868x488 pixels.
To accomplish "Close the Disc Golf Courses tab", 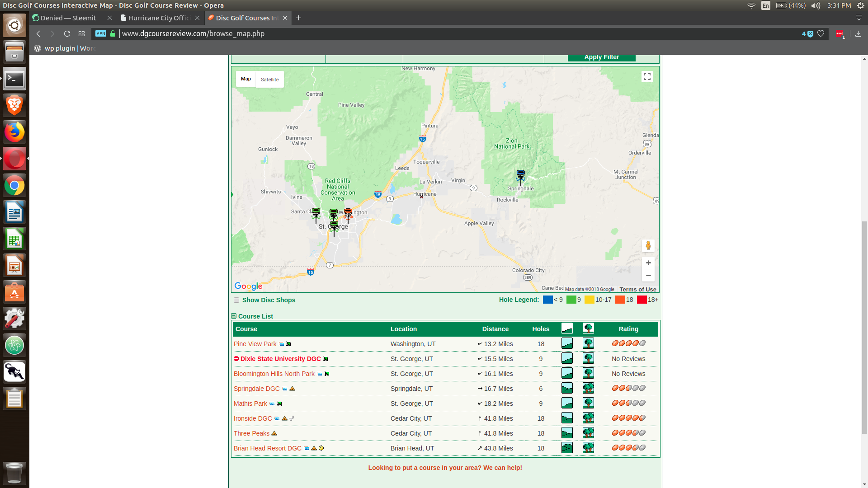I will coord(285,18).
